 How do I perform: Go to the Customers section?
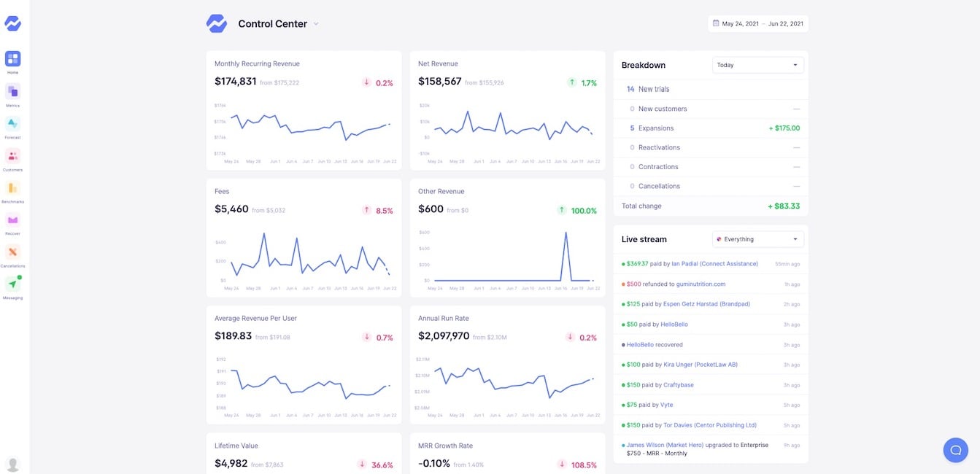(12, 155)
